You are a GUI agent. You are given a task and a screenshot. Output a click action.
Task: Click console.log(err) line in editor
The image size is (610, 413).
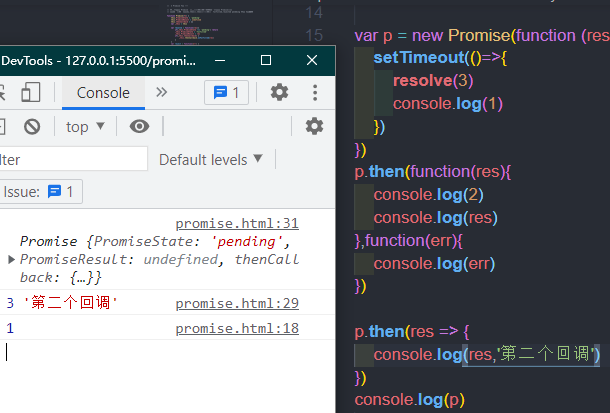pyautogui.click(x=434, y=264)
